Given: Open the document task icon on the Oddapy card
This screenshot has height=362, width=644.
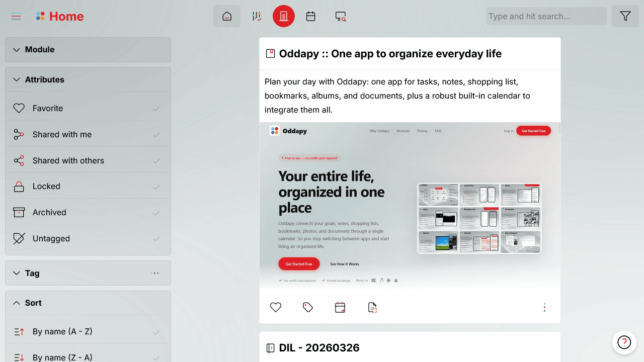Looking at the screenshot, I should (x=372, y=307).
